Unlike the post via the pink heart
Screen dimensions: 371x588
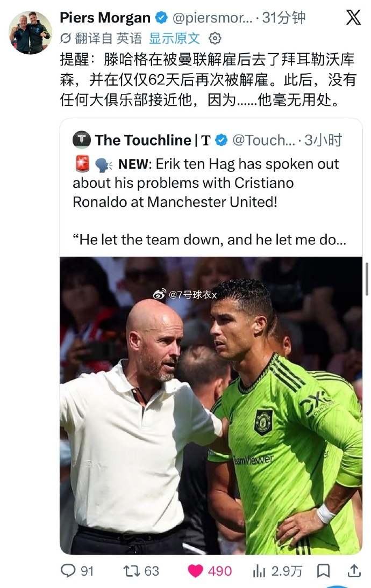(x=195, y=571)
